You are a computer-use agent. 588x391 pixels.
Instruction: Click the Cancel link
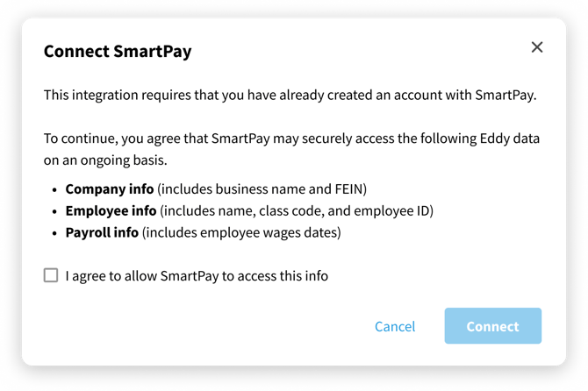[395, 326]
